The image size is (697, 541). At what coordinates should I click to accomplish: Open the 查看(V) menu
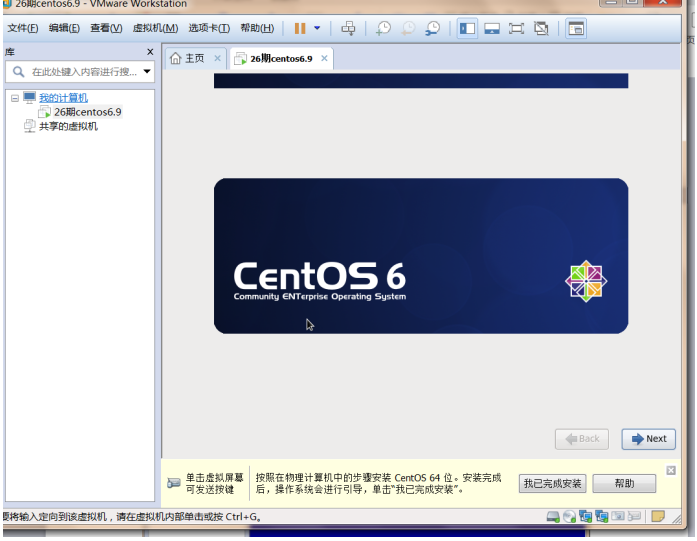[106, 28]
